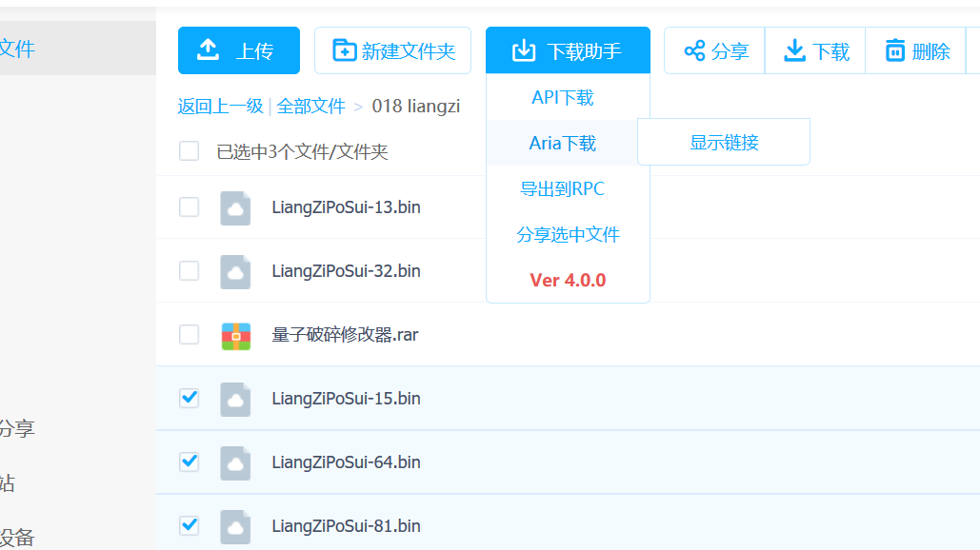
Task: Click the 删除 delete button
Action: [x=916, y=50]
